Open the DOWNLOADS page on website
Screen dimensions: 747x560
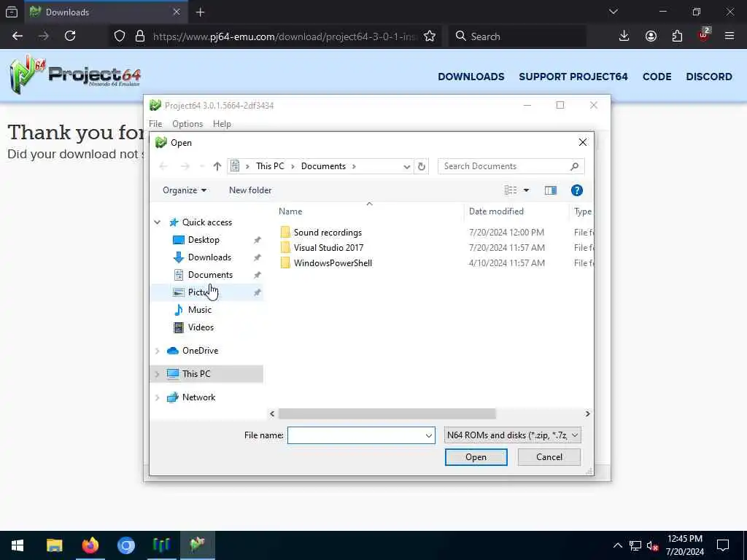click(471, 77)
